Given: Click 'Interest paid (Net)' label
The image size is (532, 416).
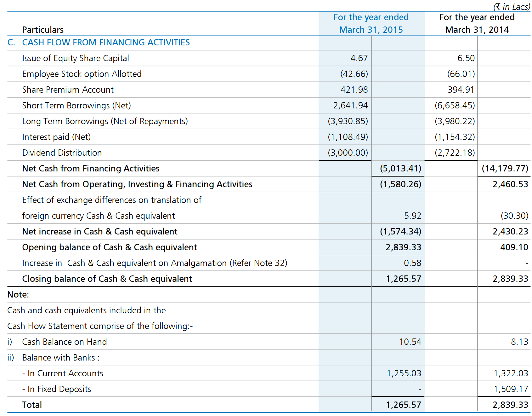Looking at the screenshot, I should point(56,137).
